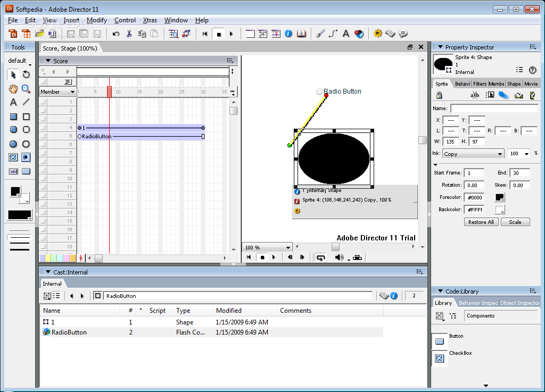Open the Ink Copy dropdown

[473, 154]
